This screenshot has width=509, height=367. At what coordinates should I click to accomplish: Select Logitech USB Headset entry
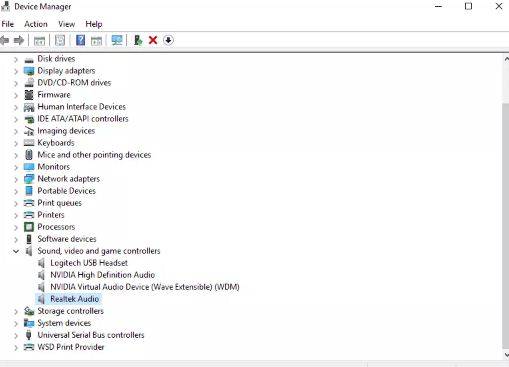89,263
